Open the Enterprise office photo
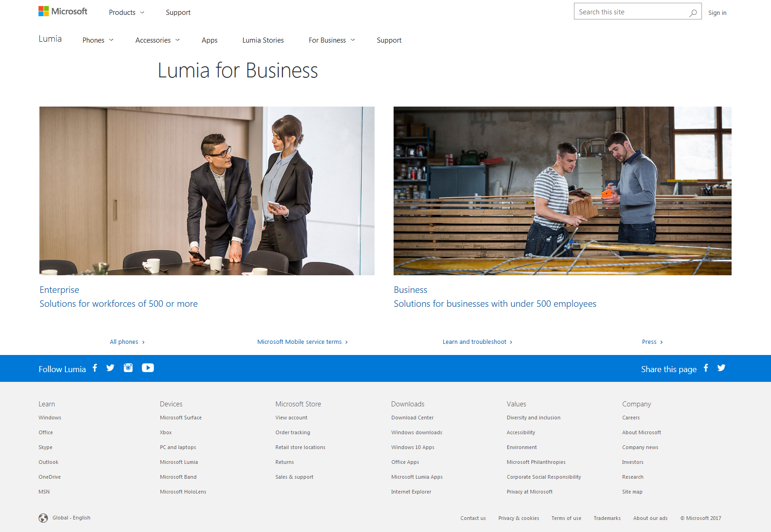Screen dimensions: 771x532 207,191
